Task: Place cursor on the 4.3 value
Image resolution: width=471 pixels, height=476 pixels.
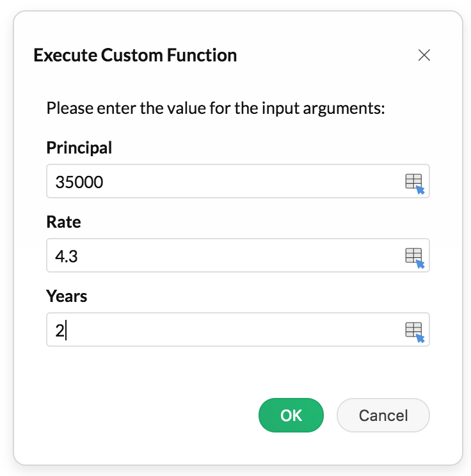Action: point(67,257)
